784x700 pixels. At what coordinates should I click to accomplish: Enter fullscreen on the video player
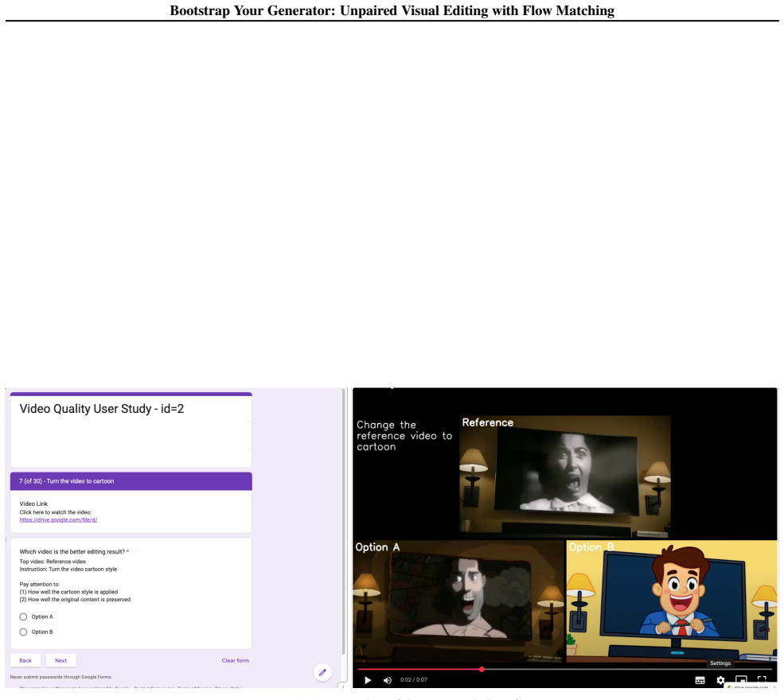tap(762, 680)
